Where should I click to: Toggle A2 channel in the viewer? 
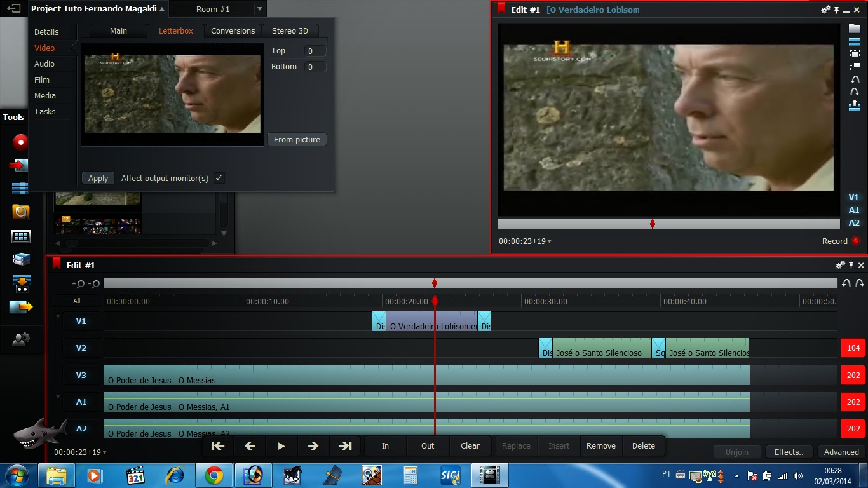click(x=854, y=223)
